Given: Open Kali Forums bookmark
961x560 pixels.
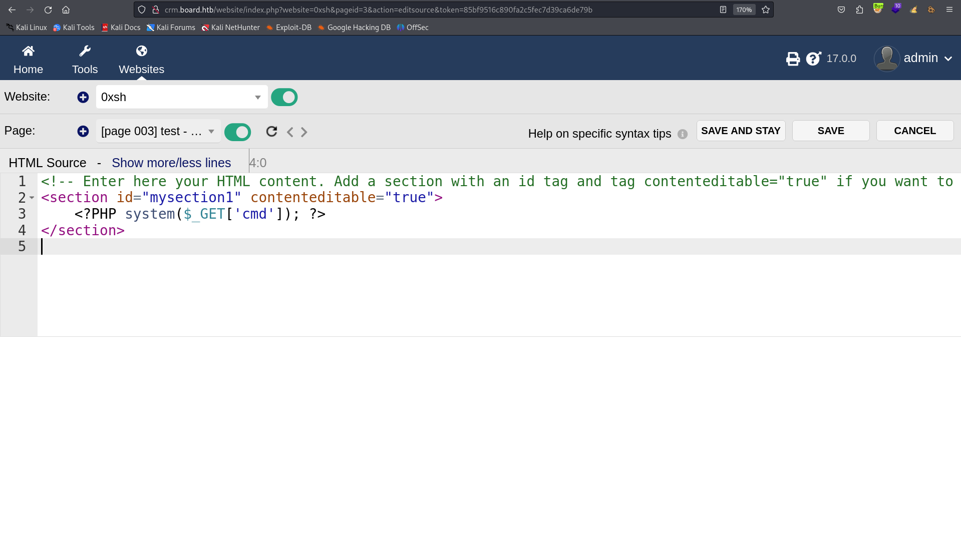Looking at the screenshot, I should [x=171, y=28].
